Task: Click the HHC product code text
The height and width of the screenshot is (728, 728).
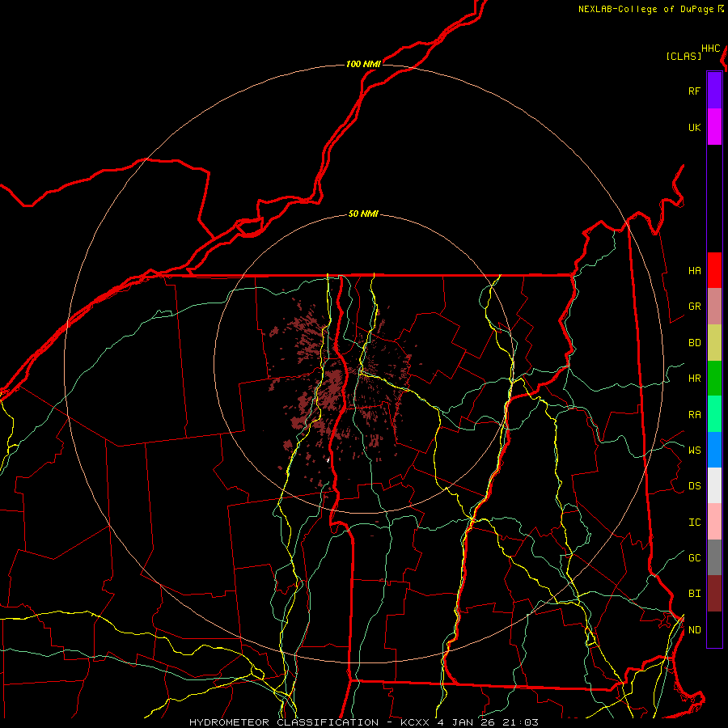Action: 710,49
